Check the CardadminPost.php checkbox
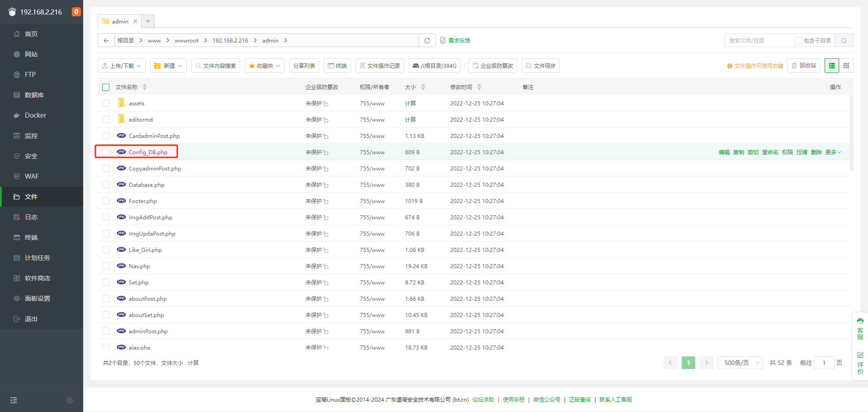Image resolution: width=868 pixels, height=412 pixels. (x=106, y=136)
